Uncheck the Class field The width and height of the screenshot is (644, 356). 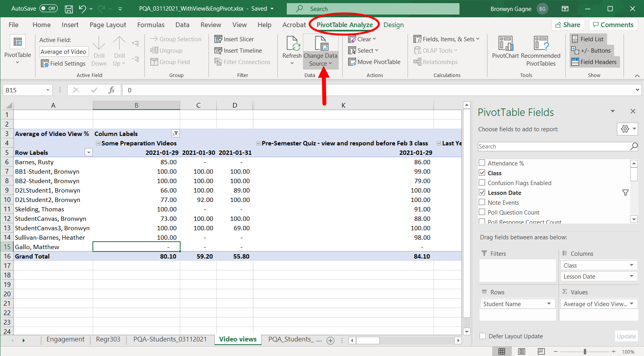click(482, 172)
